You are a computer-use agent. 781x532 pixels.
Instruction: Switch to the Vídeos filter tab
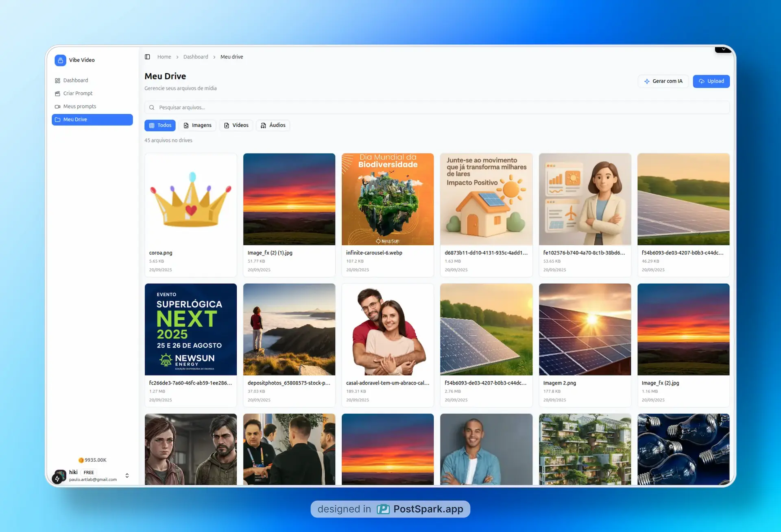[x=236, y=125]
